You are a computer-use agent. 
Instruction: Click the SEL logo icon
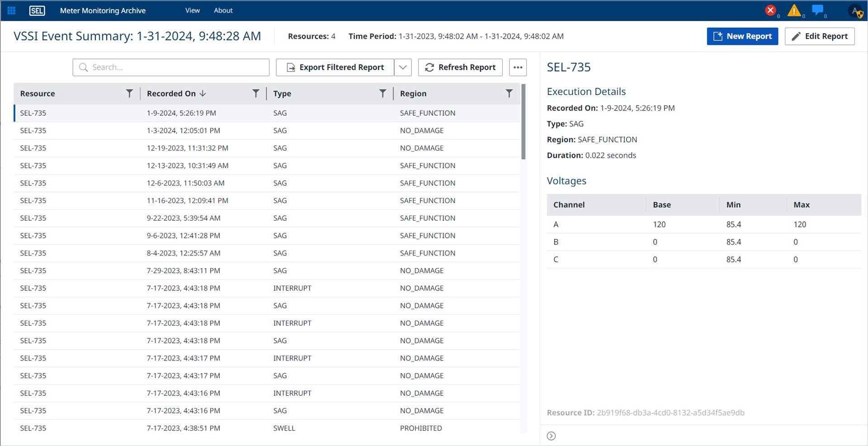click(x=37, y=10)
